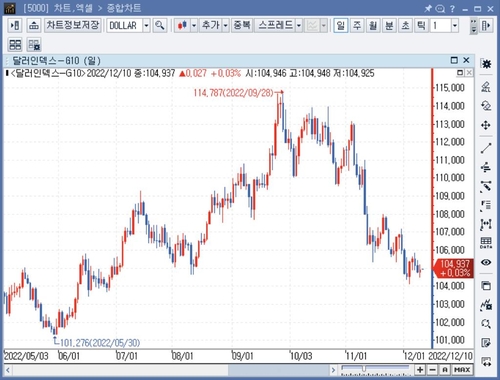
Task: Expand the interval value dropdown arrow
Action: tap(455, 26)
